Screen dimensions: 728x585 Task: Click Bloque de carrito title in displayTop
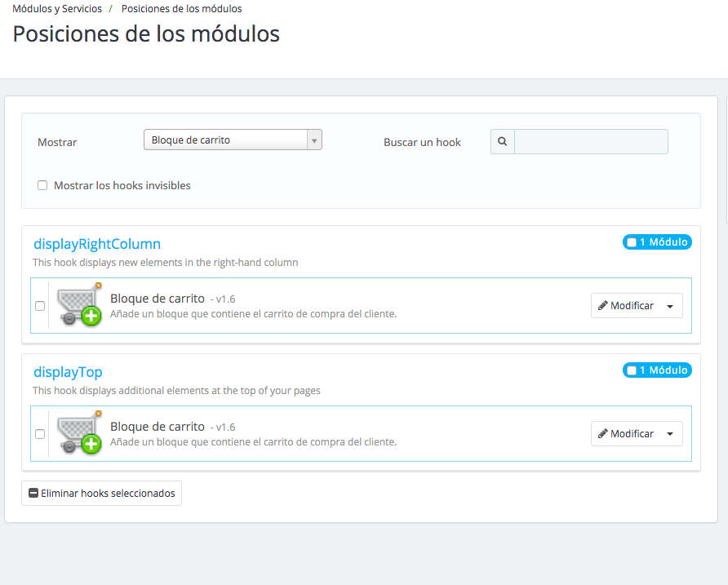[x=158, y=426]
